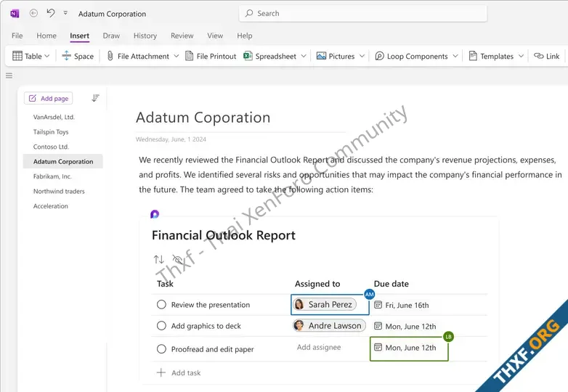Open the Review tab
The height and width of the screenshot is (392, 568).
click(x=182, y=36)
